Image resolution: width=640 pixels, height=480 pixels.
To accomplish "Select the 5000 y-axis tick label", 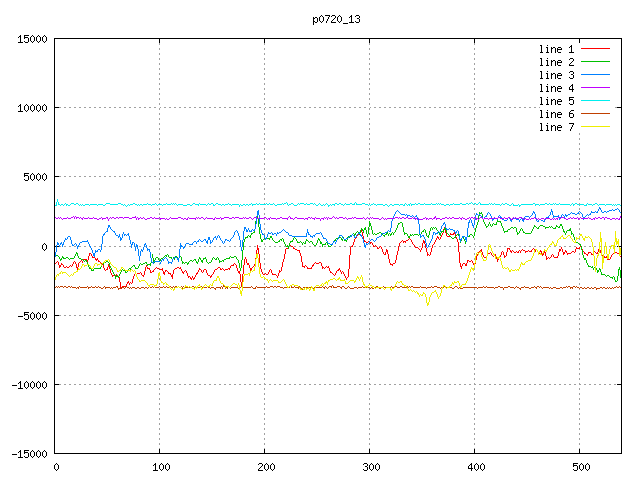I will pyautogui.click(x=34, y=177).
